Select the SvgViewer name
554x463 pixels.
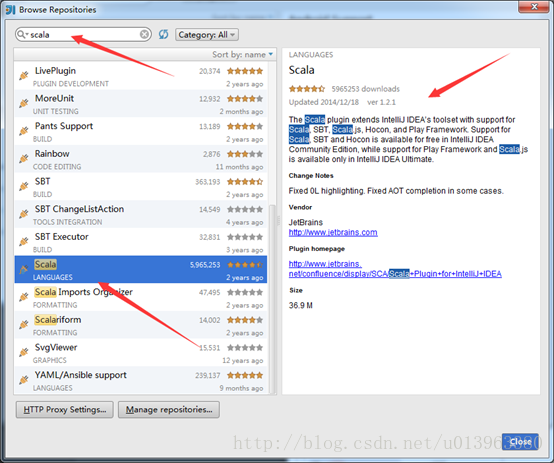tap(56, 347)
